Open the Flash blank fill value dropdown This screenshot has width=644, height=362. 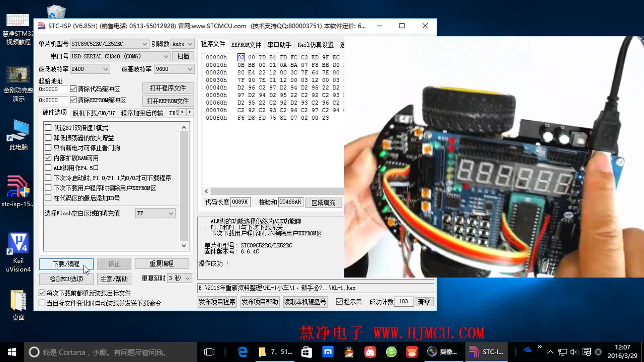coord(171,213)
